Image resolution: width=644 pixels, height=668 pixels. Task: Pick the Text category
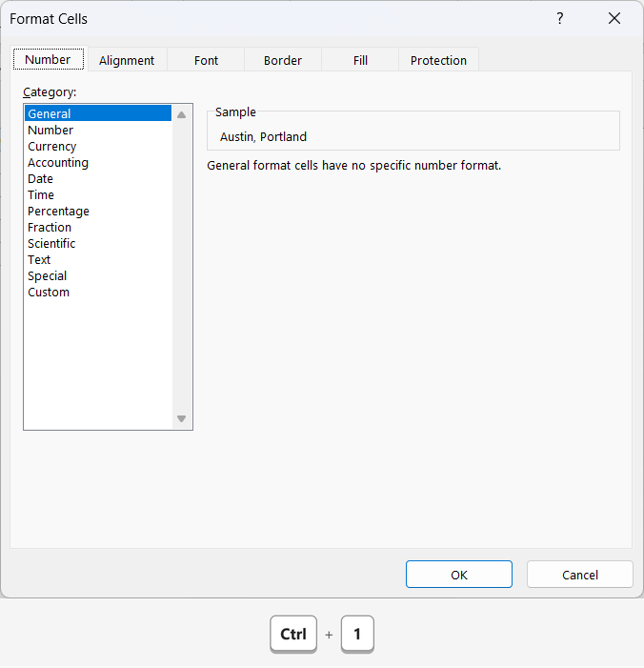pyautogui.click(x=98, y=259)
